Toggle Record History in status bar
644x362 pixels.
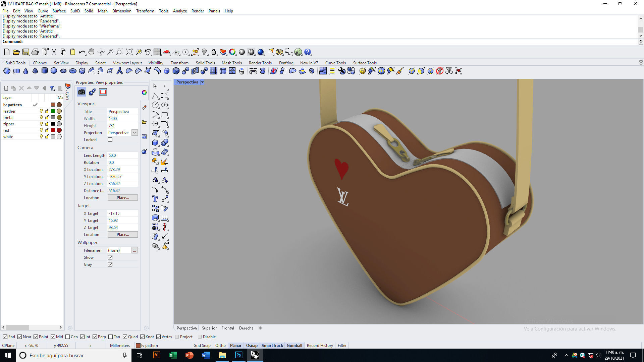(320, 346)
